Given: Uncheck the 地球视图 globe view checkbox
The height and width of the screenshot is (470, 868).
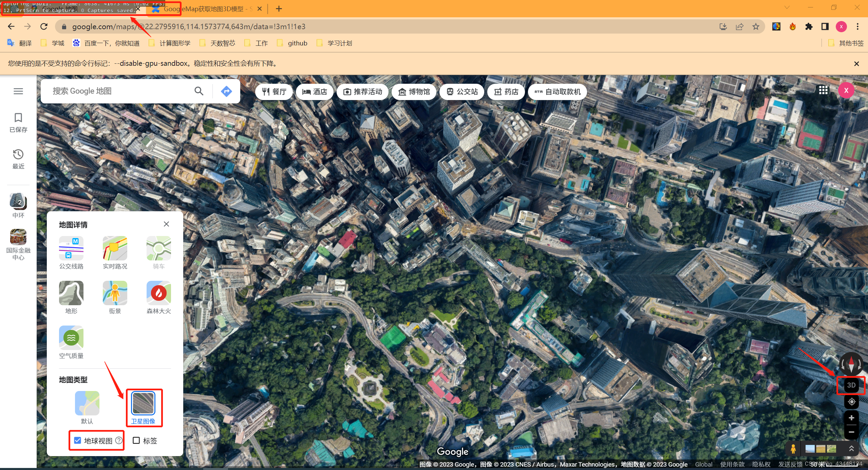Looking at the screenshot, I should coord(78,440).
